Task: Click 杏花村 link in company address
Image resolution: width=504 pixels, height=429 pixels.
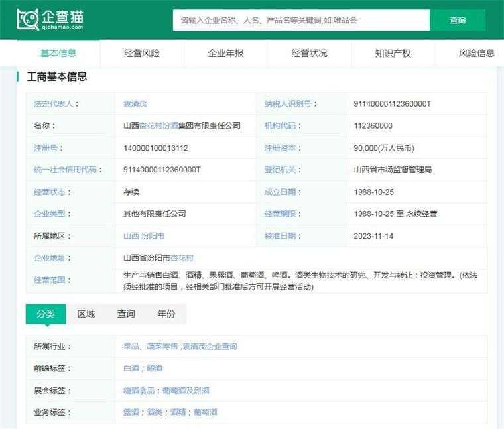Action: point(182,258)
